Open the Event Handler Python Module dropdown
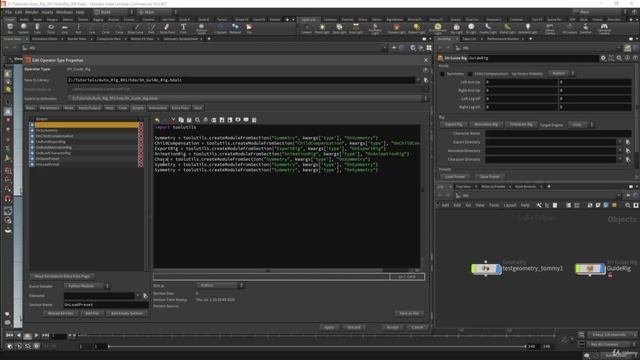640x360 pixels. (87, 286)
